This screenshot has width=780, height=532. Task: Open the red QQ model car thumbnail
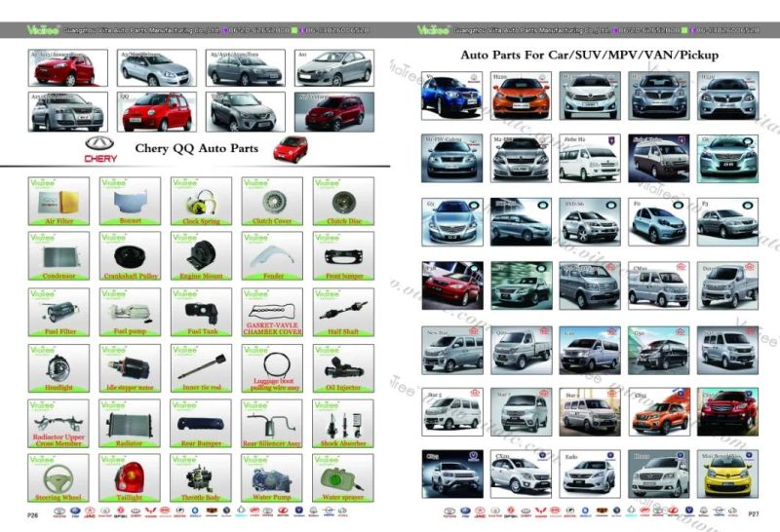click(x=157, y=112)
